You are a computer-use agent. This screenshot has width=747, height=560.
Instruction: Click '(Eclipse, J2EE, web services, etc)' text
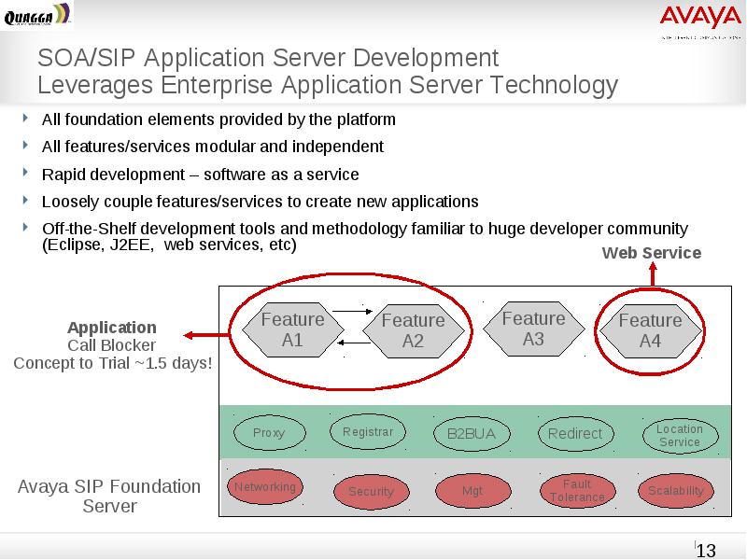(169, 245)
